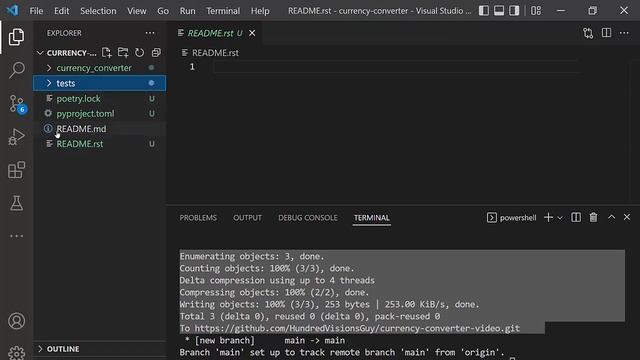Screen dimensions: 640x360
Task: Open the File menu
Action: pyautogui.click(x=36, y=11)
